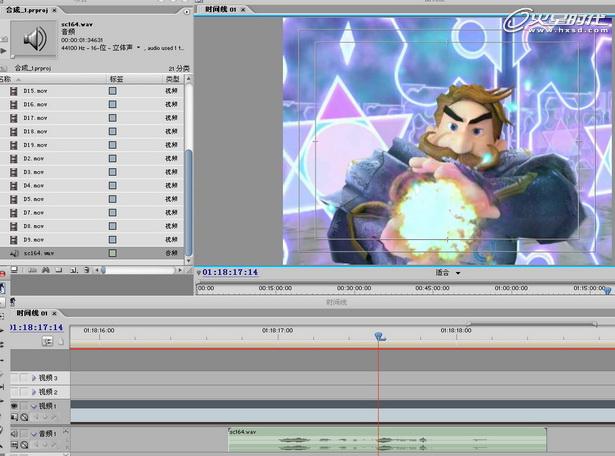Click the film icon of D9.mov
The image size is (615, 456).
pyautogui.click(x=14, y=240)
